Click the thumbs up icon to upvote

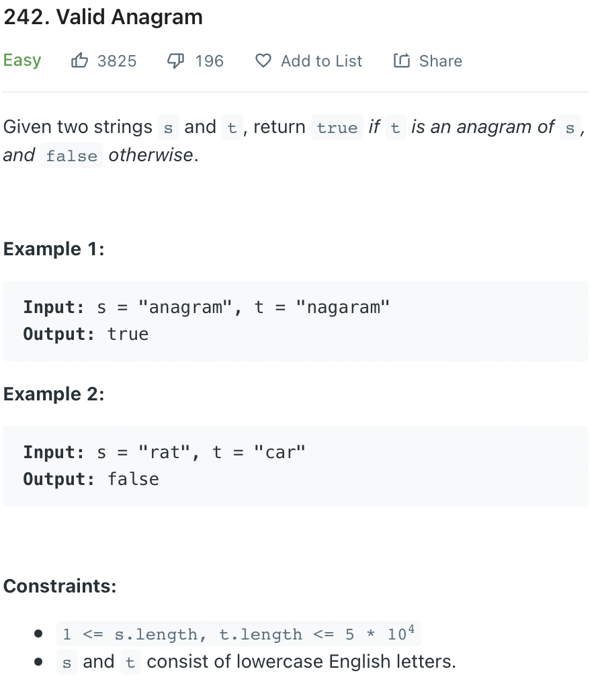click(80, 60)
